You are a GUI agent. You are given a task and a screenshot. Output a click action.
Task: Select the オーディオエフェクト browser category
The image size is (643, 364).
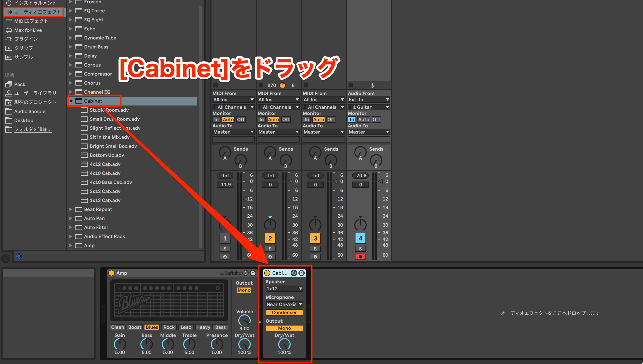pyautogui.click(x=33, y=12)
